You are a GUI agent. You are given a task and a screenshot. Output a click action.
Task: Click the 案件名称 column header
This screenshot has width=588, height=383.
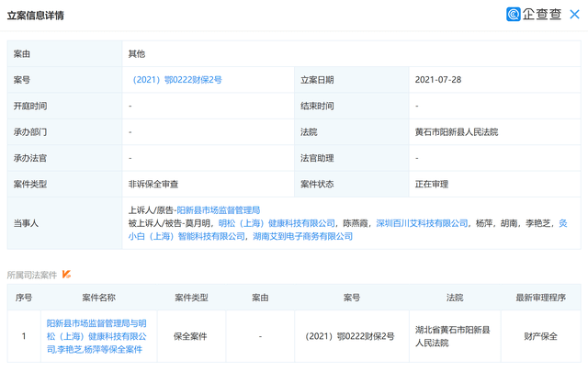click(98, 298)
